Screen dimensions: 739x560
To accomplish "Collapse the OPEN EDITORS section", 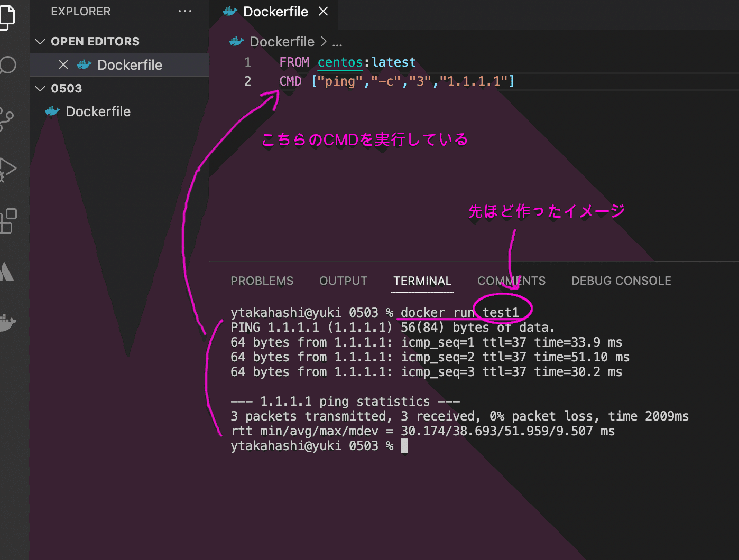I will point(40,41).
